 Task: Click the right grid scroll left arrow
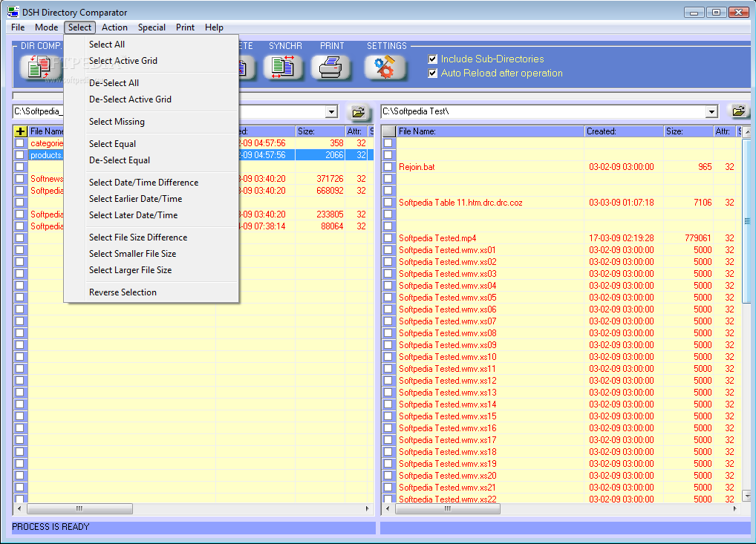(x=388, y=509)
